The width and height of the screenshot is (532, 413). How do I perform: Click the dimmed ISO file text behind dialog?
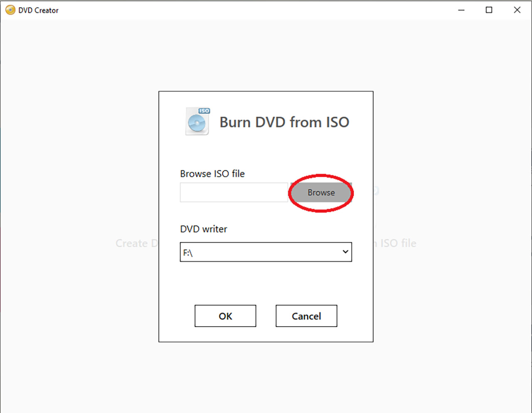coord(395,243)
